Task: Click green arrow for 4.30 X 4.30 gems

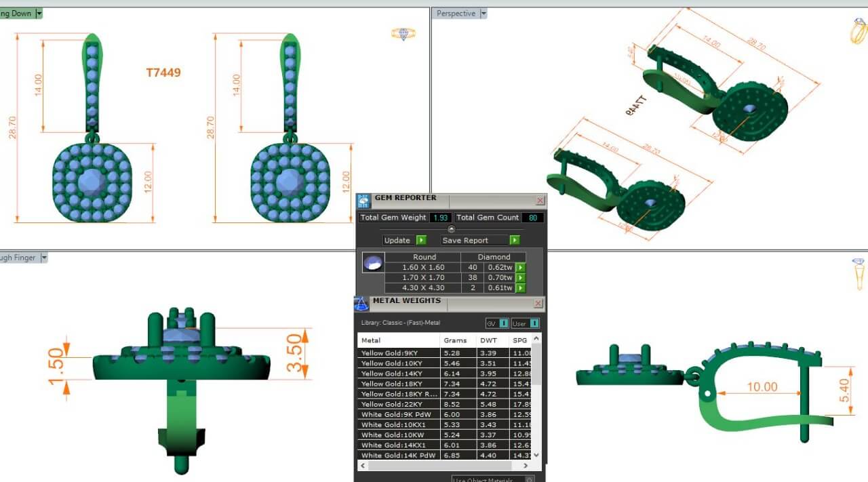Action: click(x=520, y=288)
